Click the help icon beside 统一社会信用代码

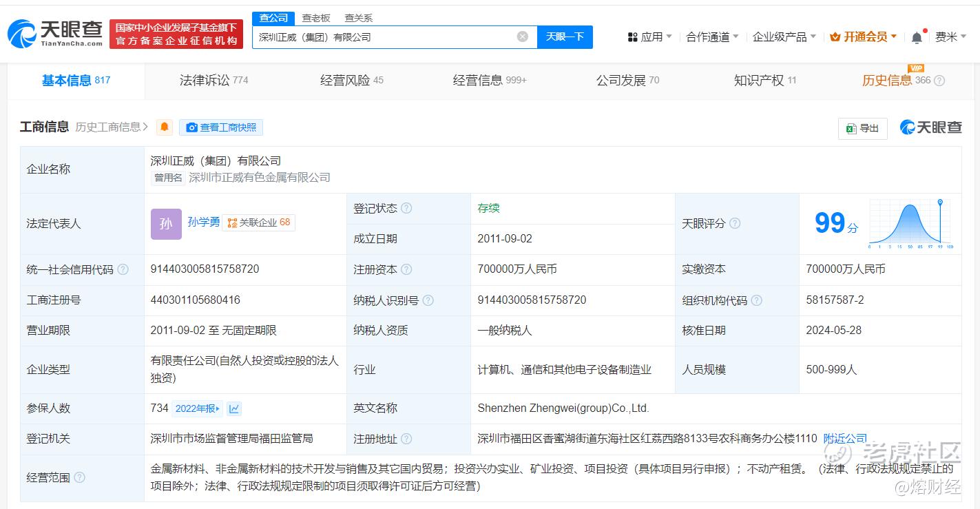point(123,269)
